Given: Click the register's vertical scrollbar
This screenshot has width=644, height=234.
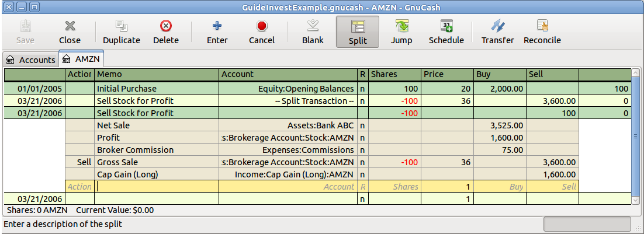Looking at the screenshot, I should tap(636, 137).
